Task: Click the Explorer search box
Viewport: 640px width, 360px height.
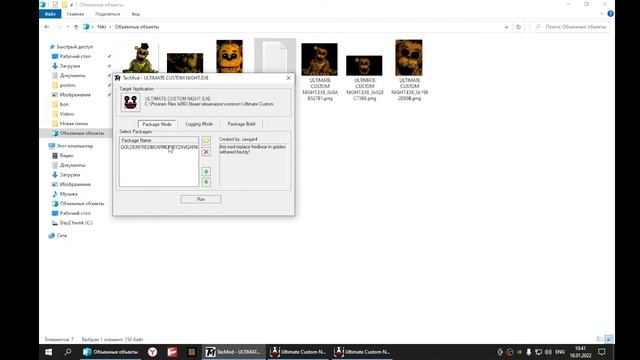Action: click(x=570, y=27)
